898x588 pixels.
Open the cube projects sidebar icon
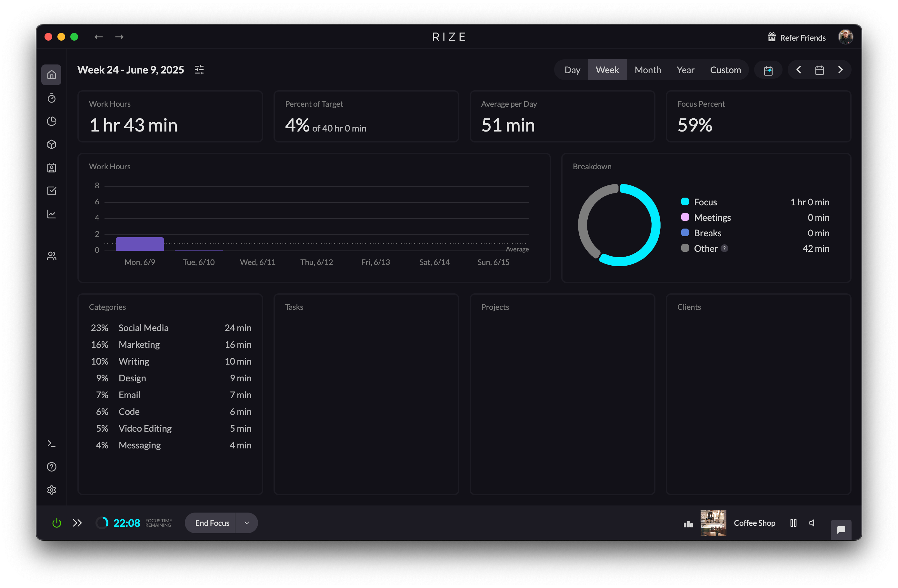(52, 144)
